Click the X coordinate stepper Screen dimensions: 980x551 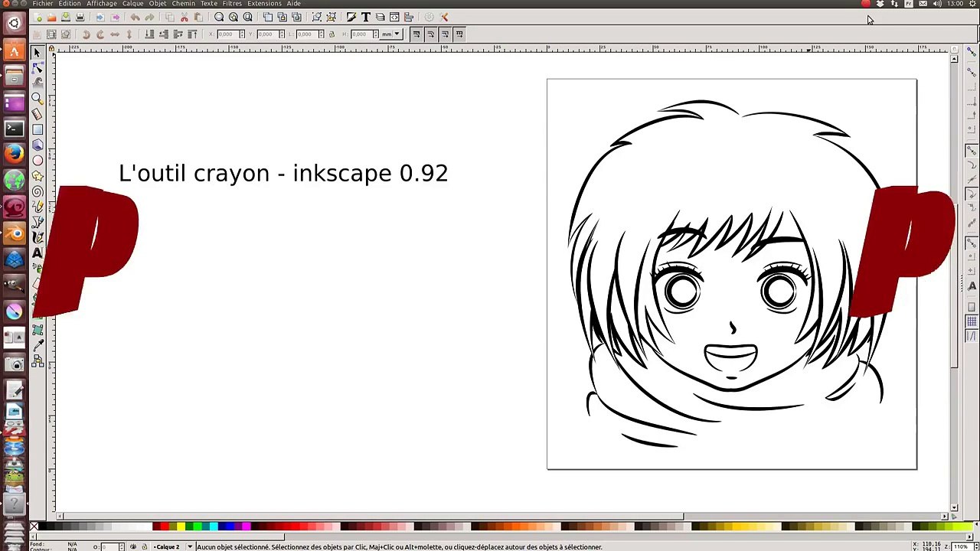pos(243,34)
